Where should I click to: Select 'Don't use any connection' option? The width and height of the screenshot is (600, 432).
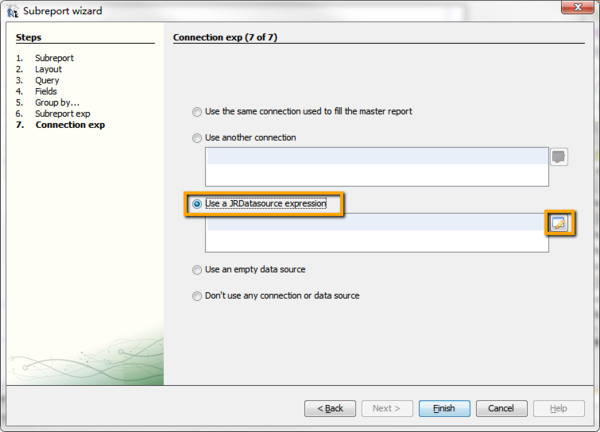click(x=197, y=295)
